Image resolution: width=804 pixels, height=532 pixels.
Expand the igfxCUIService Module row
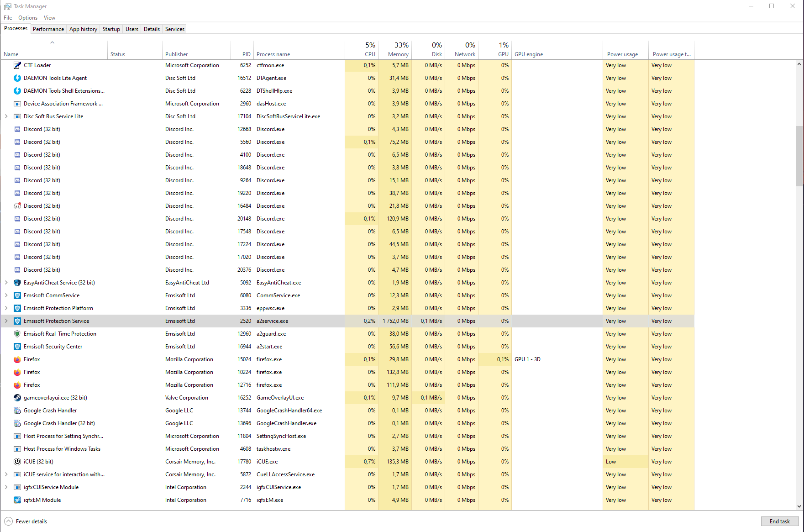[6, 487]
